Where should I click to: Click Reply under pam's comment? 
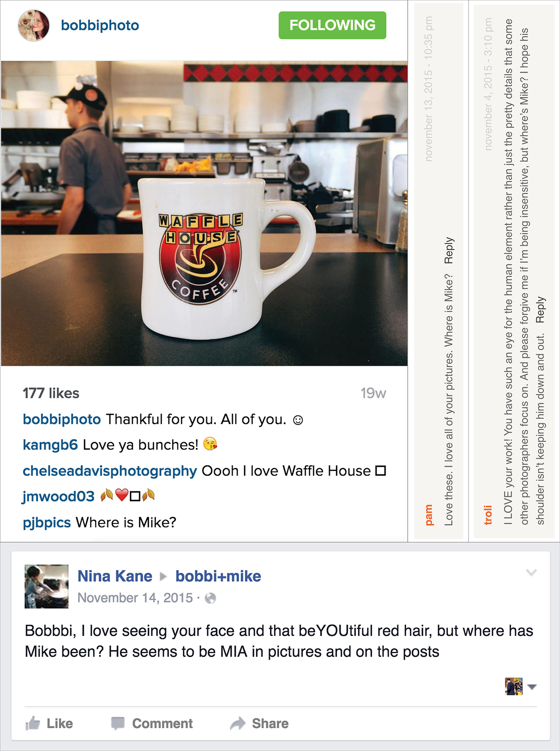tap(449, 250)
